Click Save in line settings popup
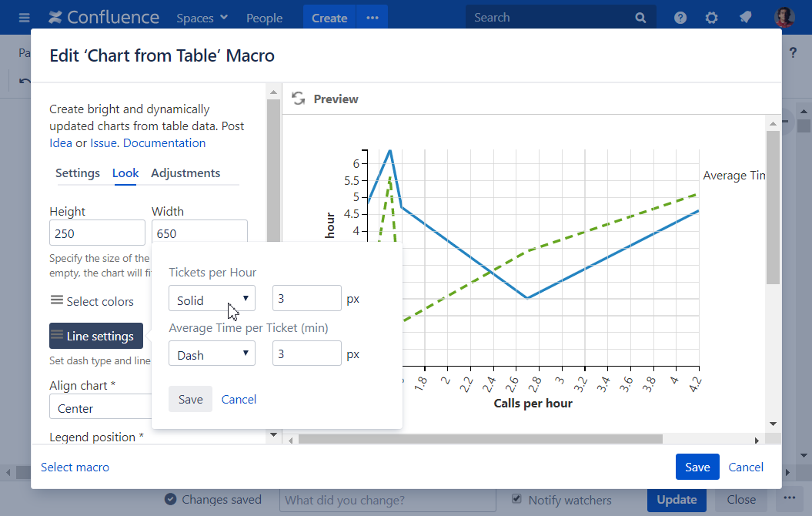 [x=190, y=399]
